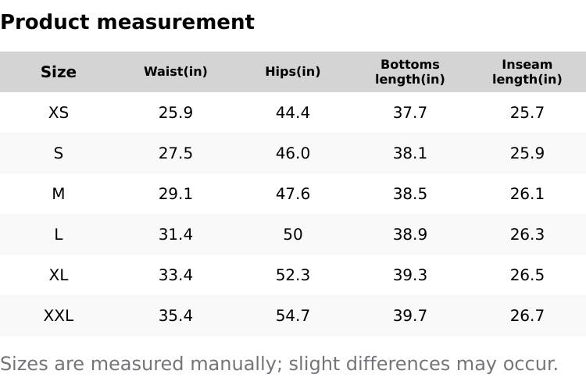The image size is (586, 392).
Task: Select the XL size row label
Action: point(59,275)
